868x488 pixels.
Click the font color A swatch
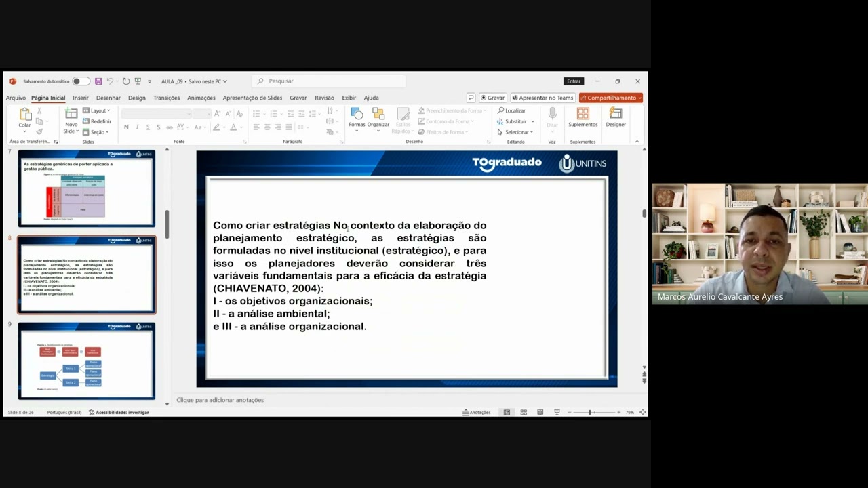click(x=233, y=127)
